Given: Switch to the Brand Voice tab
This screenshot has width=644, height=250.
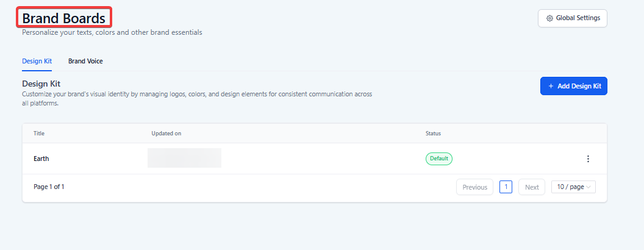Looking at the screenshot, I should click(85, 61).
